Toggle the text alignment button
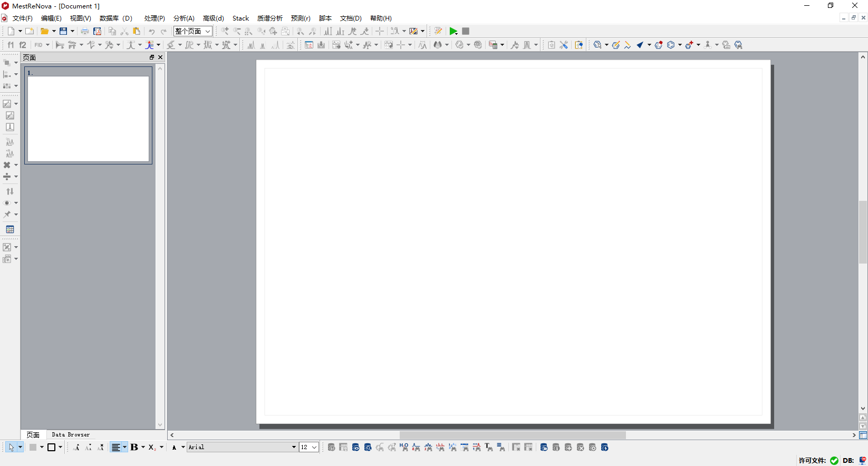The width and height of the screenshot is (868, 466). click(115, 448)
